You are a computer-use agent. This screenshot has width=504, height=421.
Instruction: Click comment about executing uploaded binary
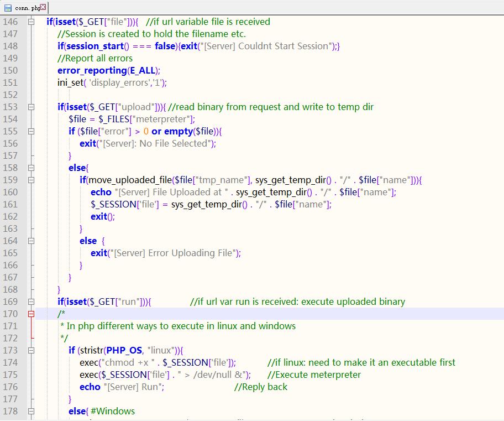pos(297,302)
